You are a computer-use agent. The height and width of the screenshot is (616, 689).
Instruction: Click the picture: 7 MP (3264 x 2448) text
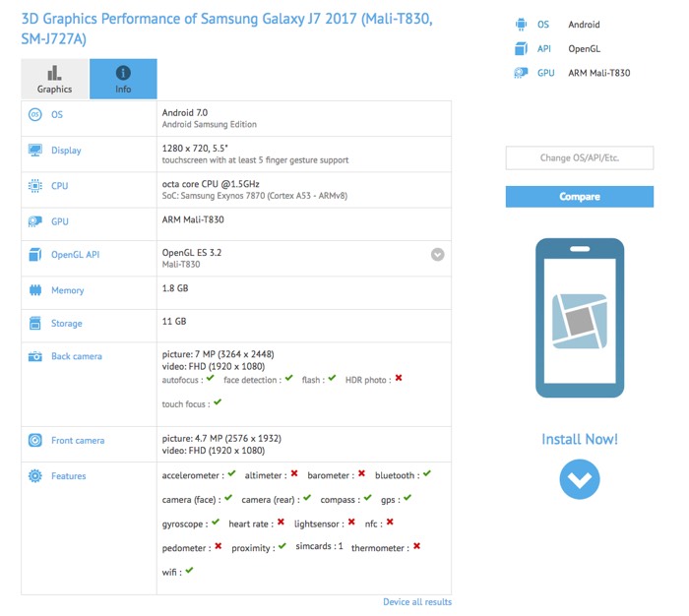[218, 354]
